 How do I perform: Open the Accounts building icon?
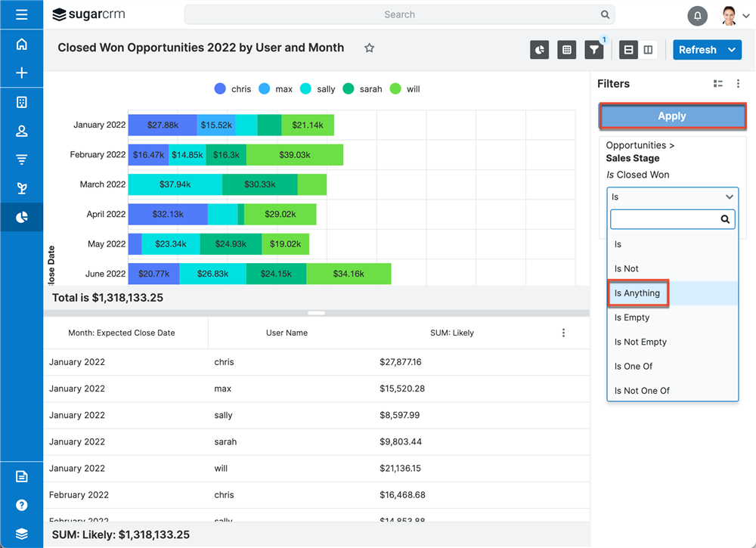tap(21, 102)
